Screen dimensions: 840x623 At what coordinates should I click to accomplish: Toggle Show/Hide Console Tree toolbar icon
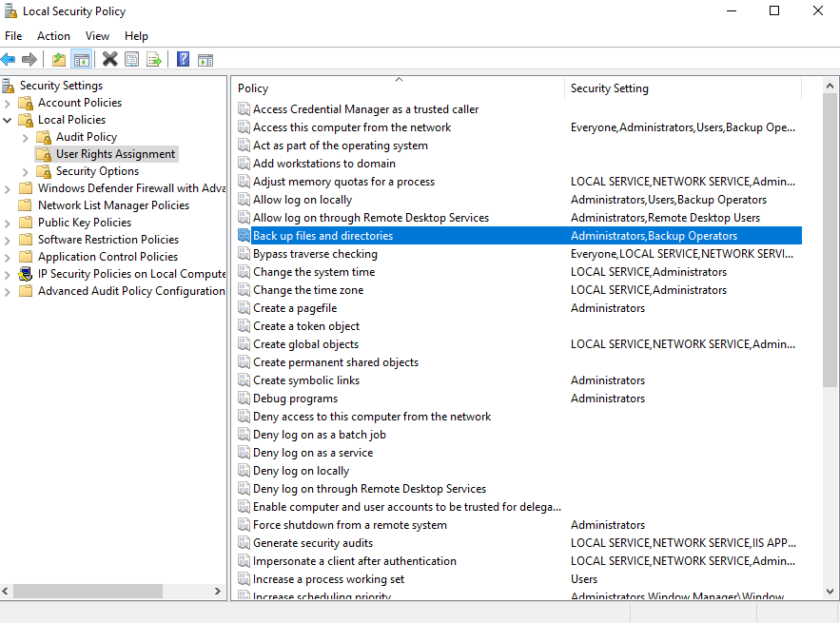(82, 59)
